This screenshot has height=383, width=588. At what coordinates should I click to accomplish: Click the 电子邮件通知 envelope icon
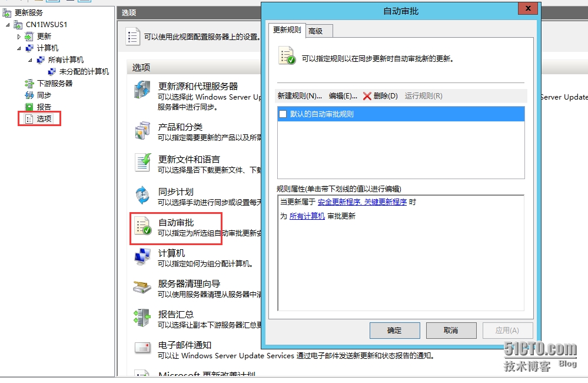point(142,348)
